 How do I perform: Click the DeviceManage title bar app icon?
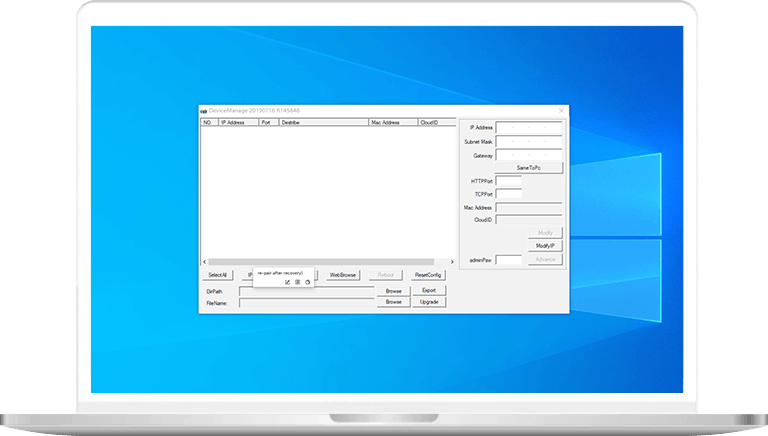[x=203, y=111]
